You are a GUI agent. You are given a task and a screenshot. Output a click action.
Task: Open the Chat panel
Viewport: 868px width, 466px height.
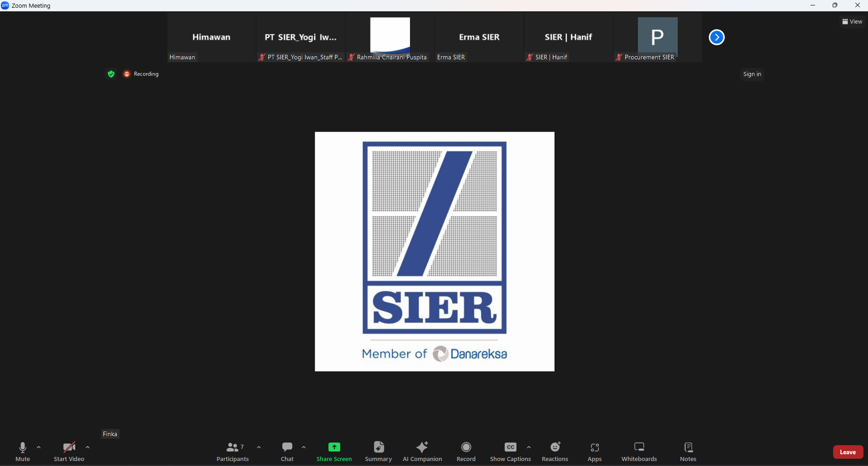[x=287, y=452]
